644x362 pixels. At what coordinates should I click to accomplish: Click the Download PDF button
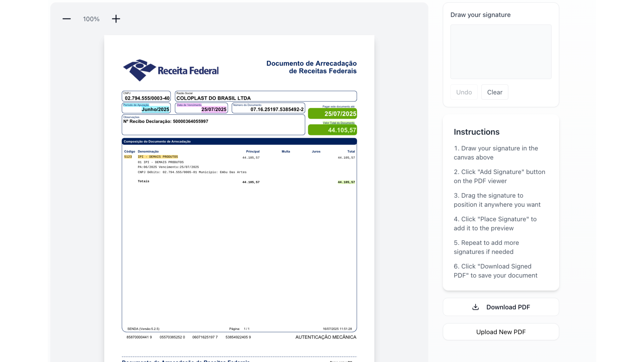tap(501, 307)
